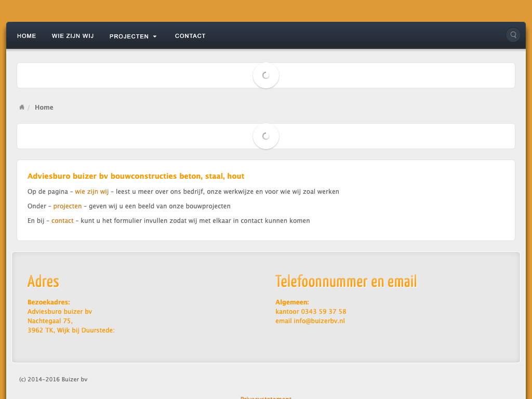Open the WIE ZIJN WIJ menu item
The width and height of the screenshot is (532, 399).
73,36
